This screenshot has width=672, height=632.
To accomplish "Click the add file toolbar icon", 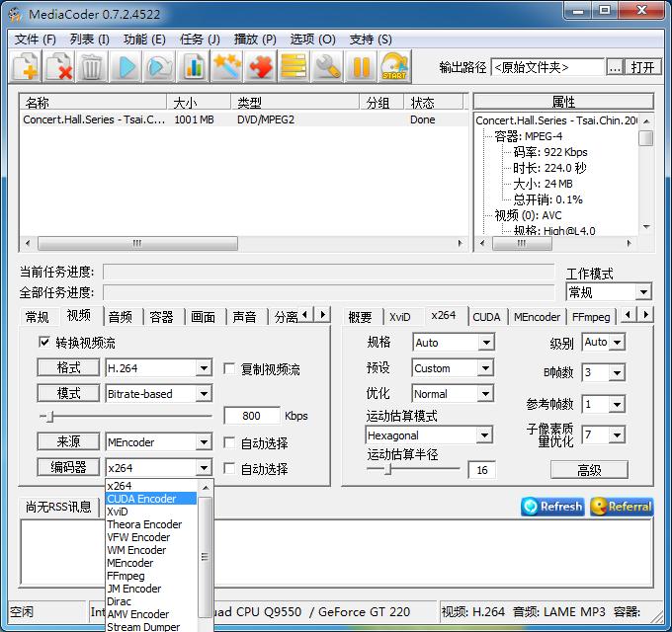I will pos(26,66).
